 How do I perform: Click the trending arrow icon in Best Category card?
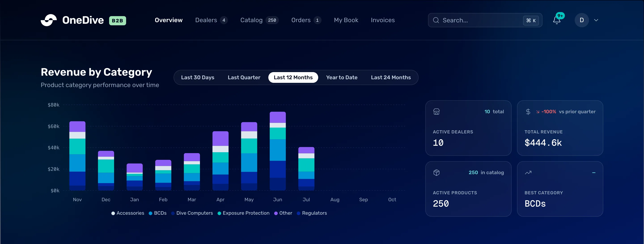point(528,172)
